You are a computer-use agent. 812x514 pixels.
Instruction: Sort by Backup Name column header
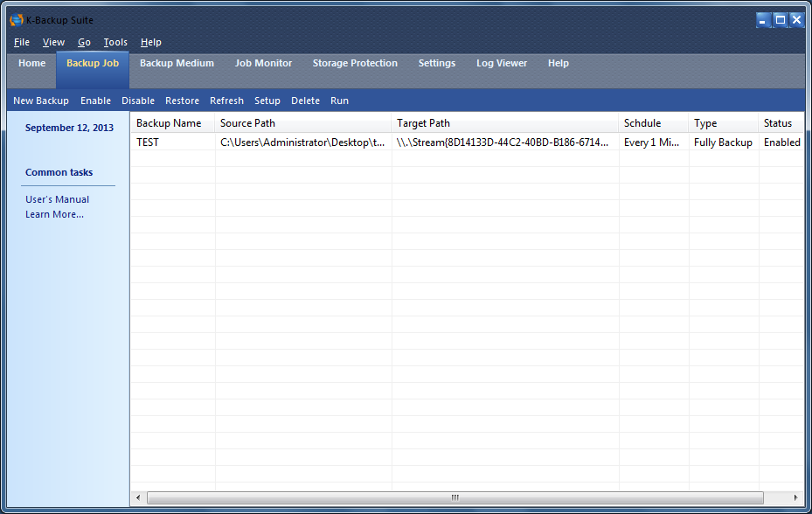pos(173,123)
